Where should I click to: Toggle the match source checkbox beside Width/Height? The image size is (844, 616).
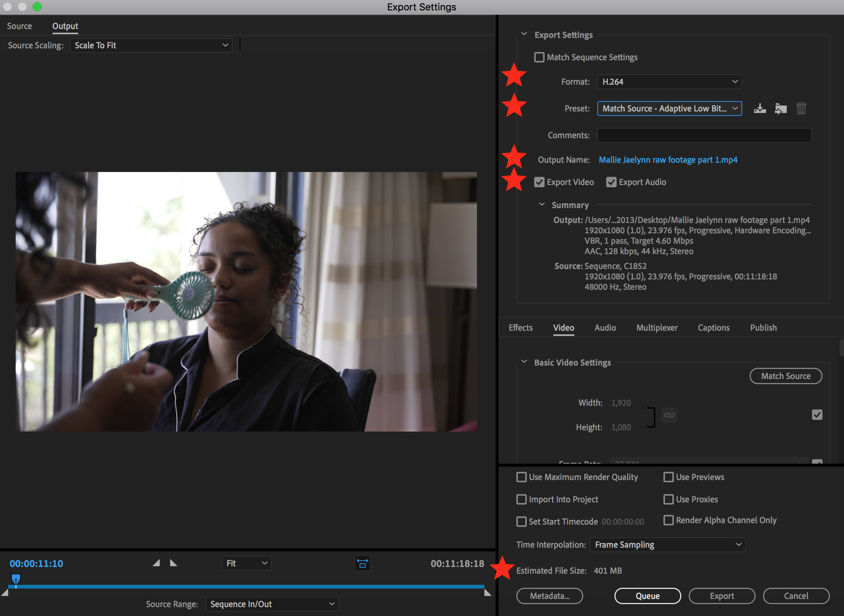[817, 415]
